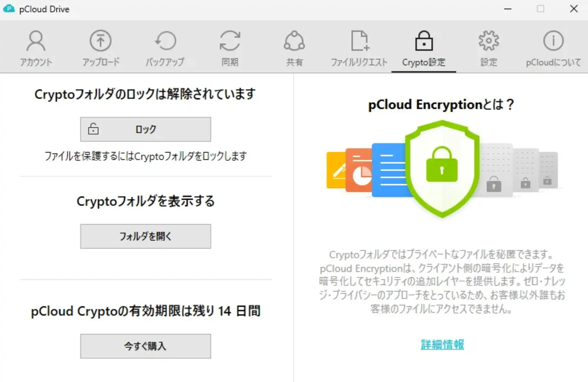
Task: Switch to the アカウント tab label
Action: coord(36,62)
